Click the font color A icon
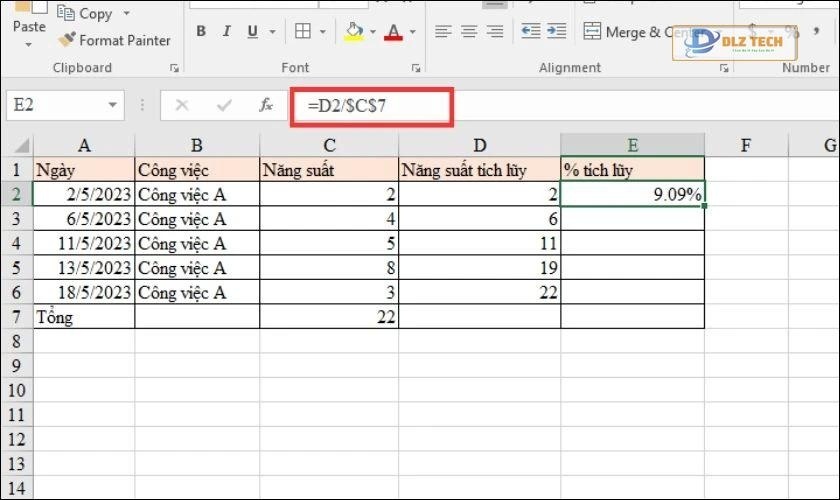 pyautogui.click(x=391, y=32)
